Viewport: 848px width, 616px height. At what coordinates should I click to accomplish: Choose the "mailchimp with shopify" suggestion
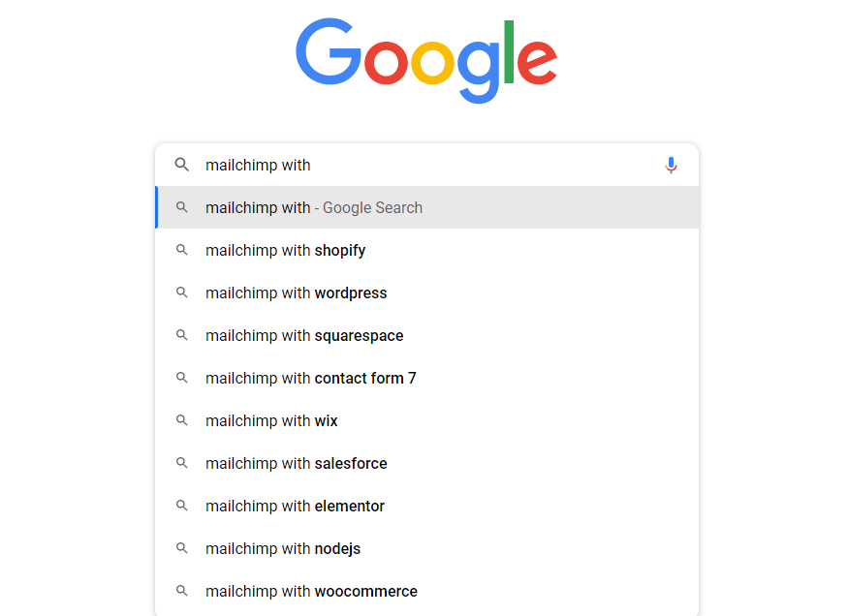click(x=286, y=250)
